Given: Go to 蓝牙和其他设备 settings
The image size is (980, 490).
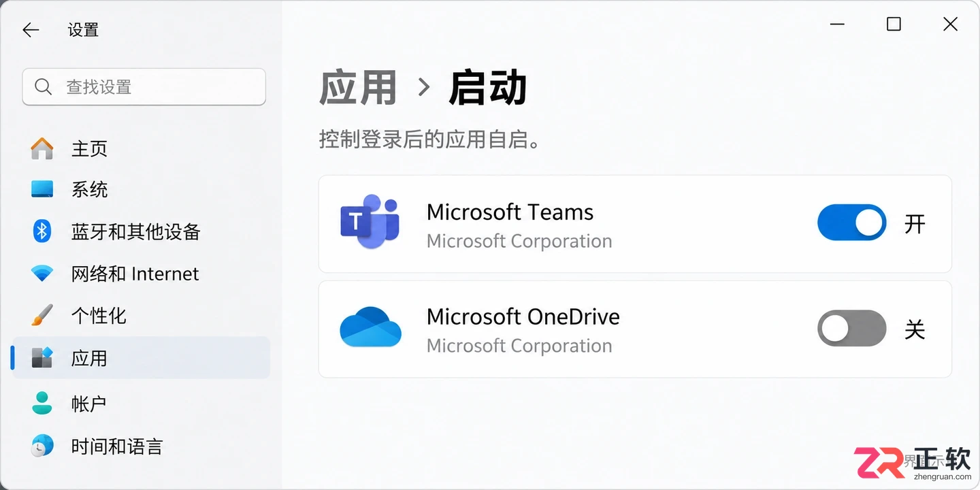Looking at the screenshot, I should click(x=141, y=231).
